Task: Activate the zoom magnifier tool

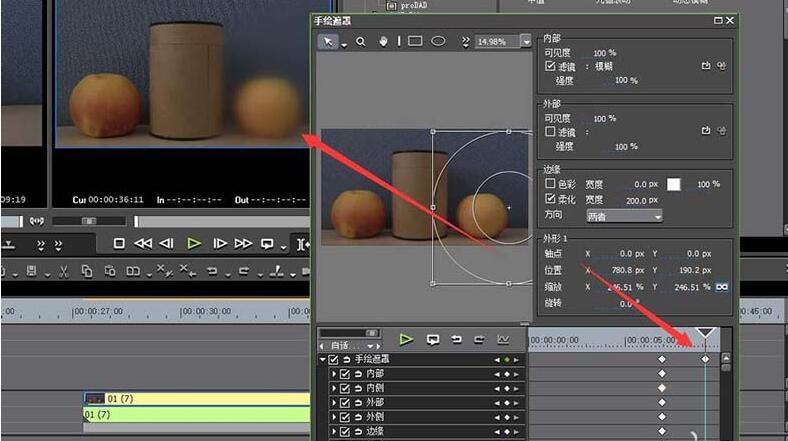Action: coord(361,41)
